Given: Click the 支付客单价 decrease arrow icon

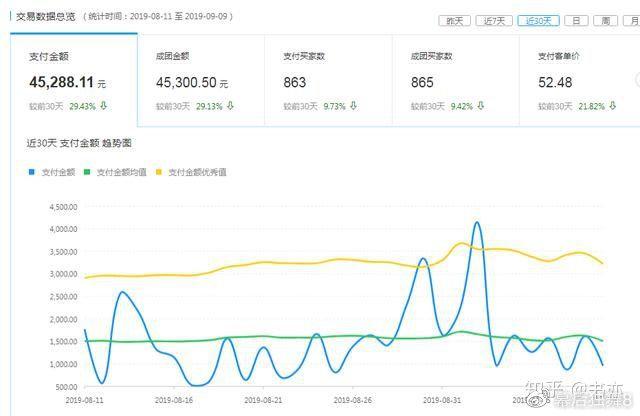Looking at the screenshot, I should (x=611, y=105).
